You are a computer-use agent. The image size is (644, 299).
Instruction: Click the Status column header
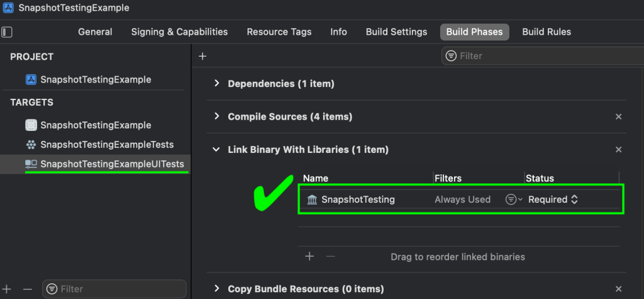click(x=540, y=178)
